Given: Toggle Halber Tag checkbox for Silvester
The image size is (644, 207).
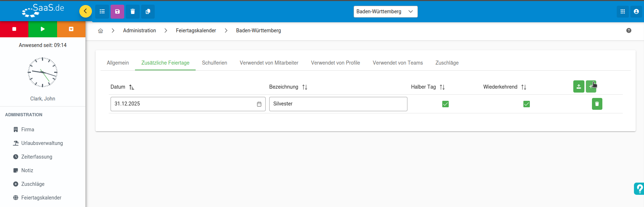Looking at the screenshot, I should pos(445,104).
